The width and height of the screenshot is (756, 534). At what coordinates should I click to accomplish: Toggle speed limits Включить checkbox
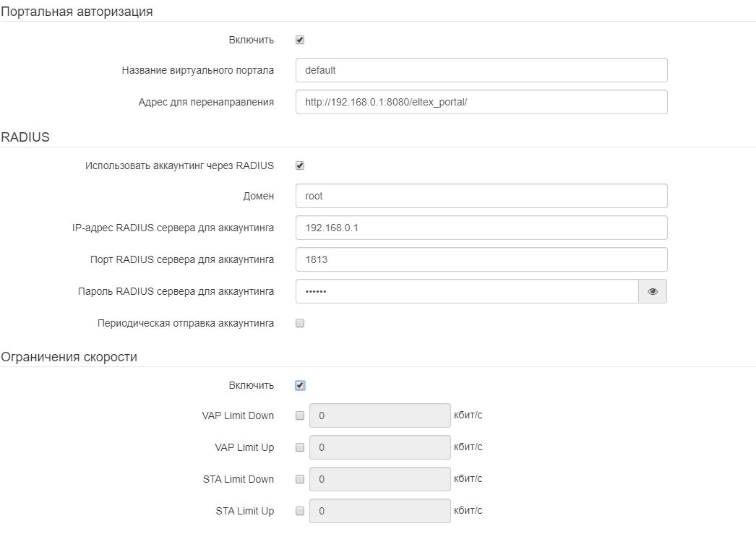click(x=300, y=385)
